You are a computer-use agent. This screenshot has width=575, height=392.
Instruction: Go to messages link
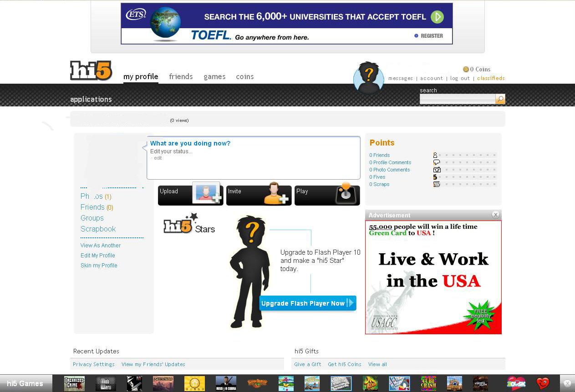click(x=401, y=78)
